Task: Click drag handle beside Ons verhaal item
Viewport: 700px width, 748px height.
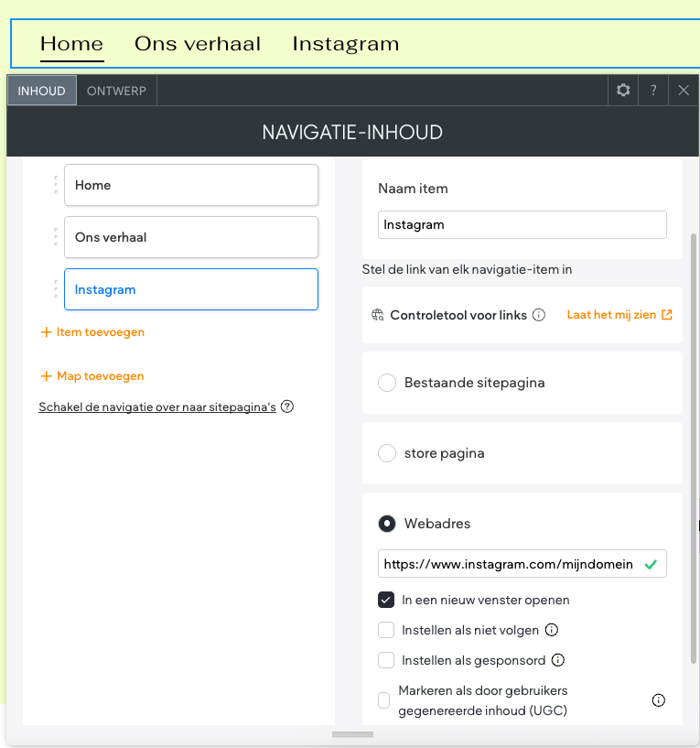Action: click(x=55, y=237)
